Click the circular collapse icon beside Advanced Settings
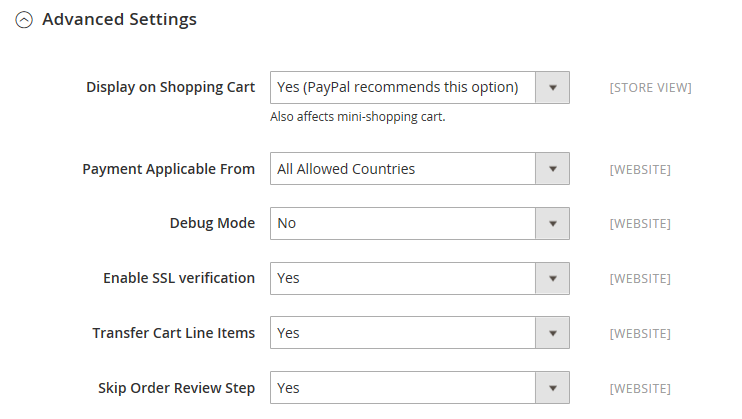Screen dimensions: 742x419 [25, 20]
